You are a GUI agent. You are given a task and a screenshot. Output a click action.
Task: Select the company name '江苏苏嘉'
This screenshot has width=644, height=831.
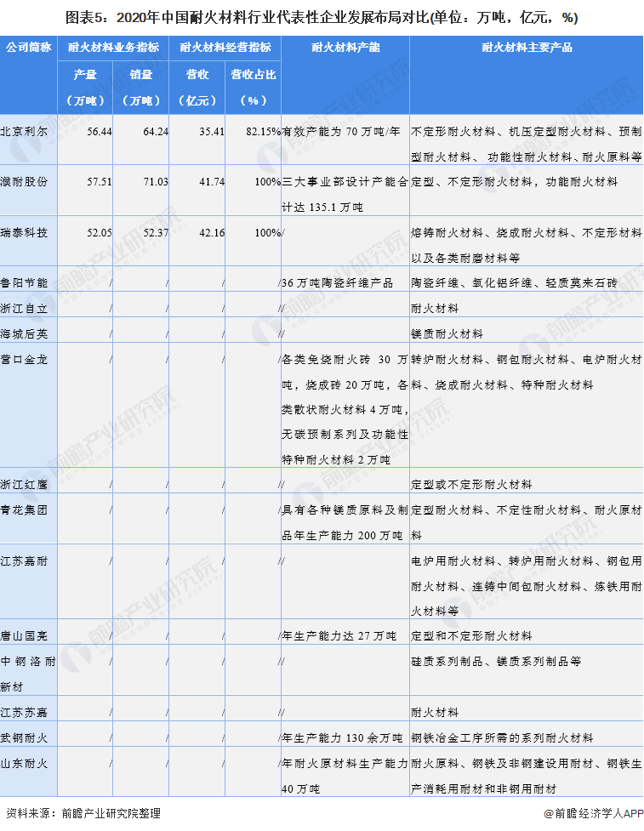[24, 713]
